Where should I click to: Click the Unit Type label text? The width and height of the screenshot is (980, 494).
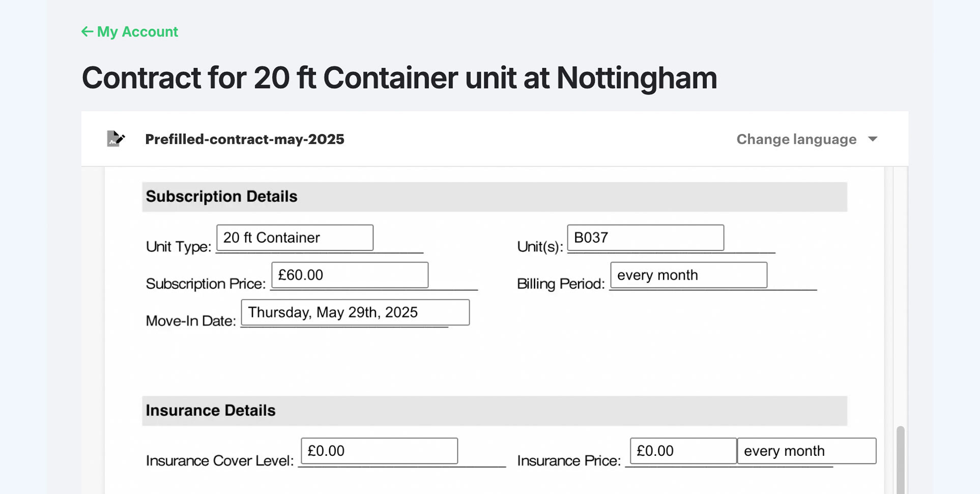point(178,247)
